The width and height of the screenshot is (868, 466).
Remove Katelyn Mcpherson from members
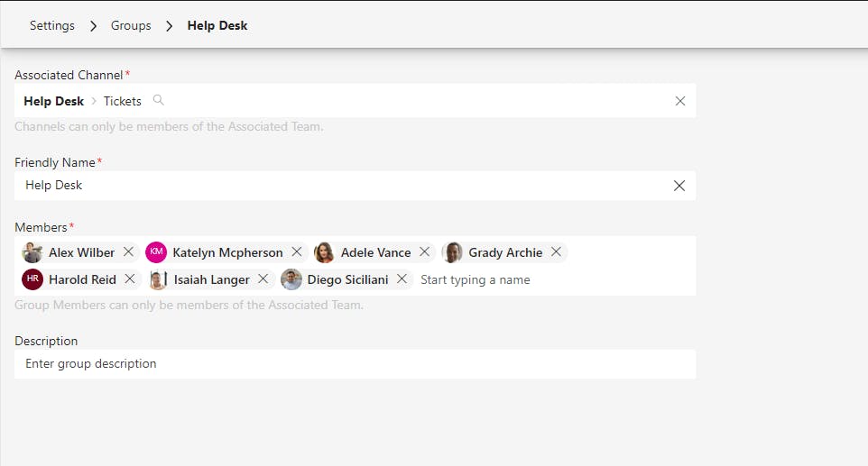pos(296,252)
